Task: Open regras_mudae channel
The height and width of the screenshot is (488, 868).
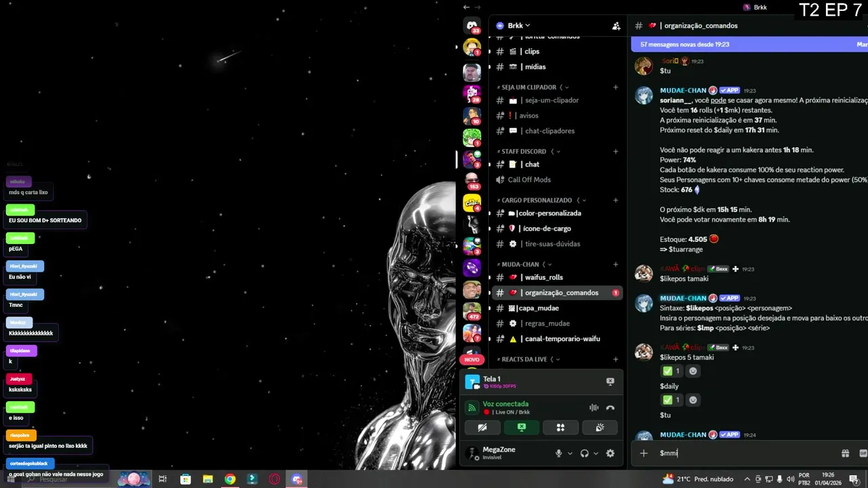Action: (557, 323)
